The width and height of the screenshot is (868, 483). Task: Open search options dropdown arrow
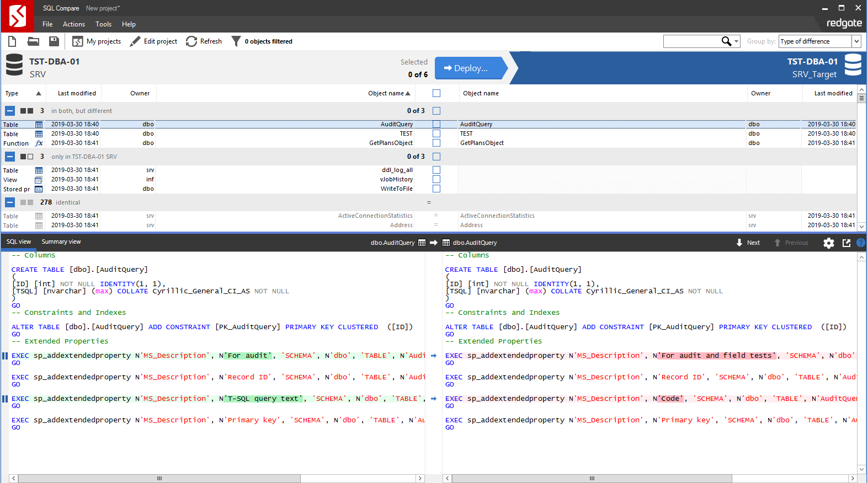737,41
